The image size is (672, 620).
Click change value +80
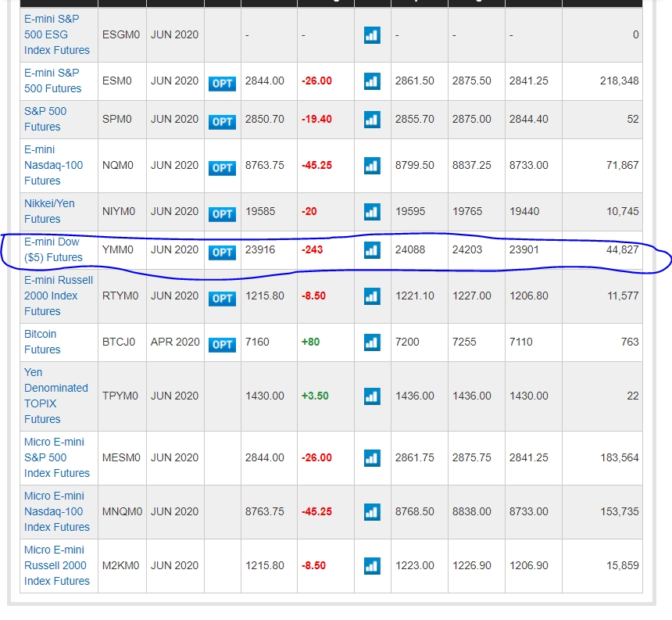click(x=310, y=342)
